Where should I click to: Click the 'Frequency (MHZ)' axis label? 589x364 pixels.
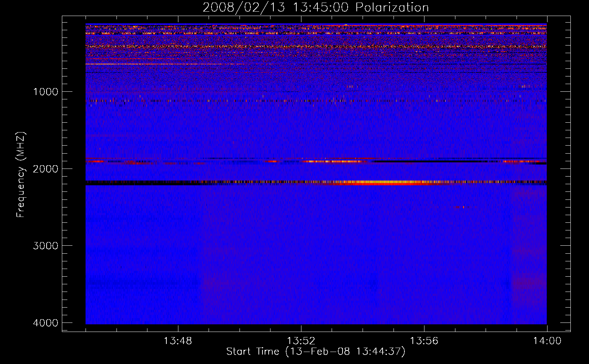click(x=21, y=174)
